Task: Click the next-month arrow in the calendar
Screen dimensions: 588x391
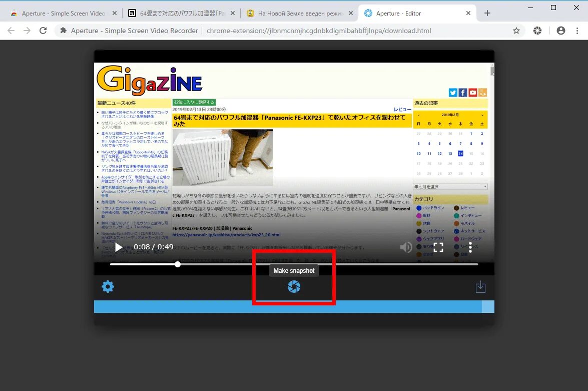Action: point(482,115)
